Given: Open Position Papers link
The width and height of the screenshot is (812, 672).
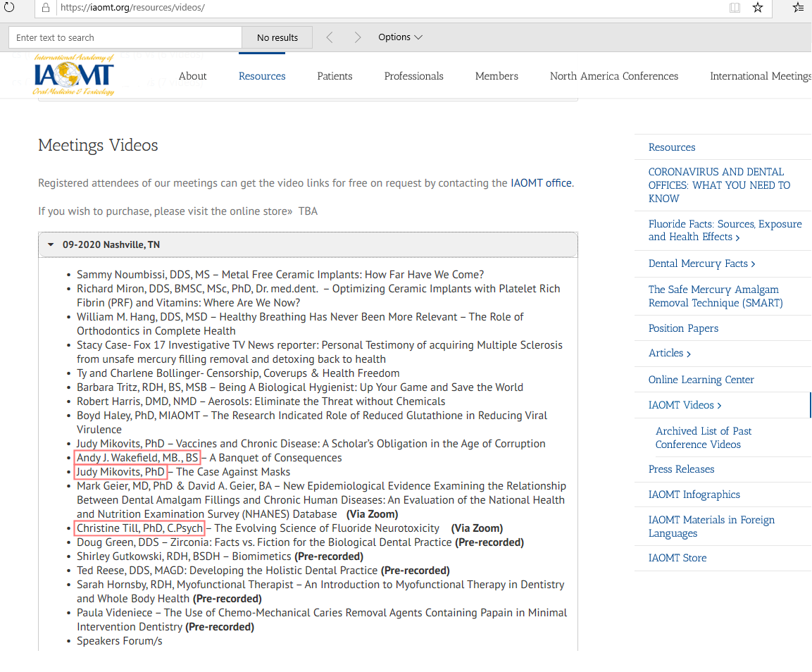Looking at the screenshot, I should coord(683,328).
